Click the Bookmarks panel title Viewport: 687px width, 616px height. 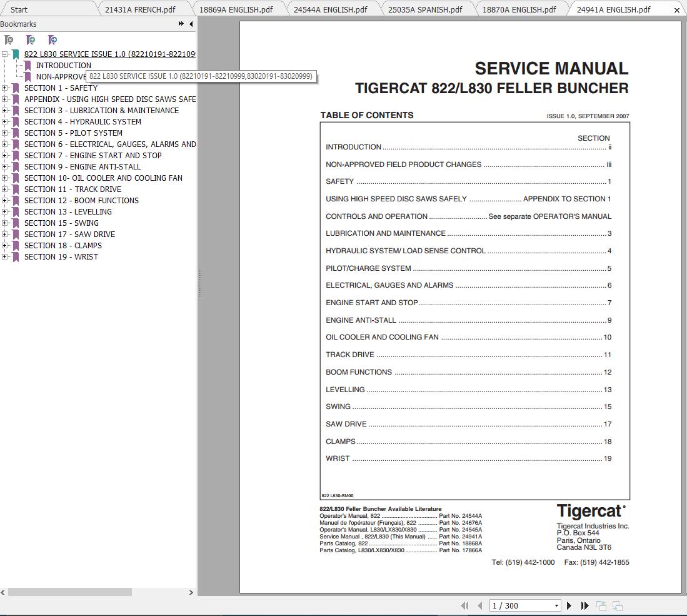[x=18, y=24]
